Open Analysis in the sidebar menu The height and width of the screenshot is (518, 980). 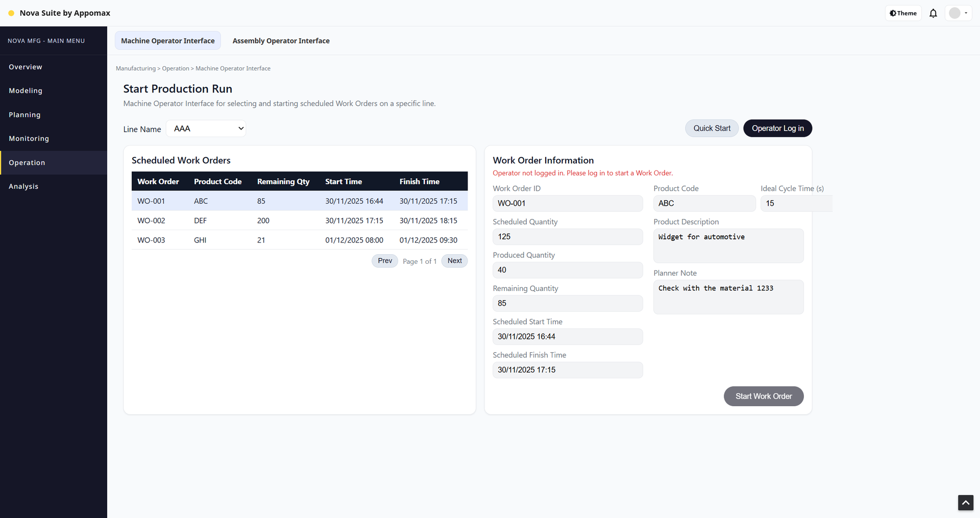pyautogui.click(x=23, y=186)
